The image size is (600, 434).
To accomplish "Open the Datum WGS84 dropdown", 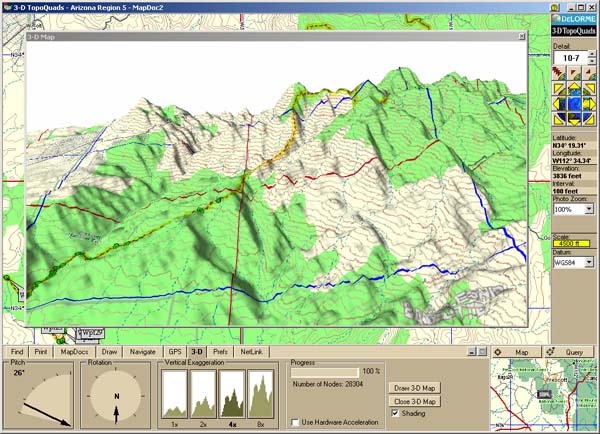I will tap(589, 262).
